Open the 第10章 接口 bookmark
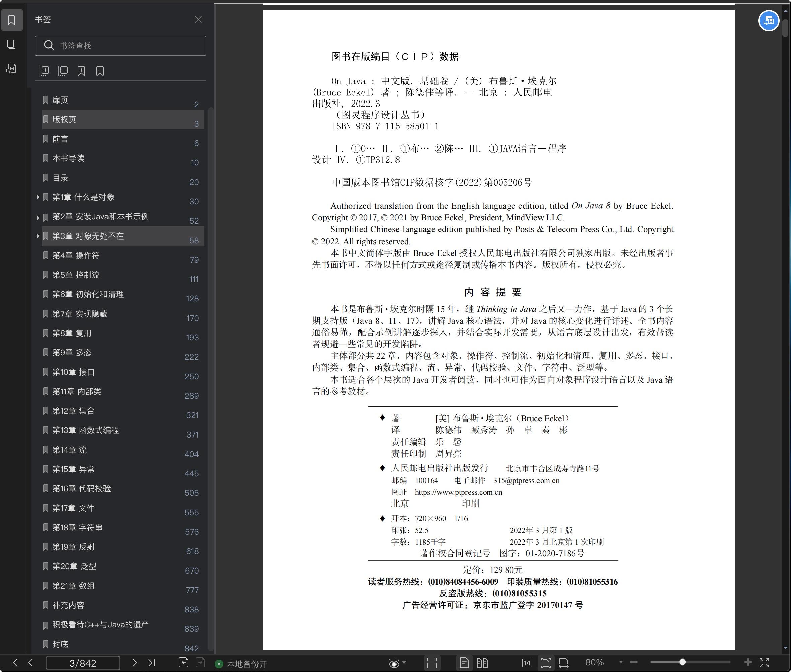Screen dimensions: 791x672 (x=123, y=372)
